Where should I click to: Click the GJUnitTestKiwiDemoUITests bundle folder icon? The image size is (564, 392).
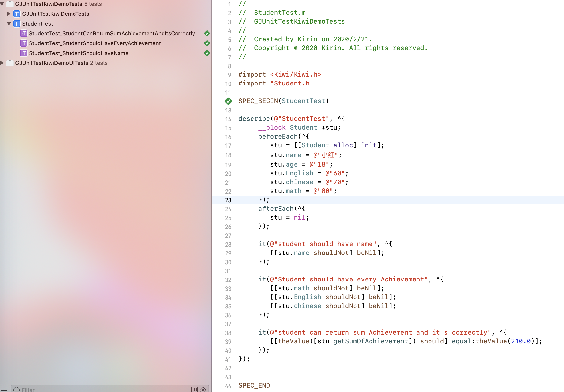click(x=10, y=63)
